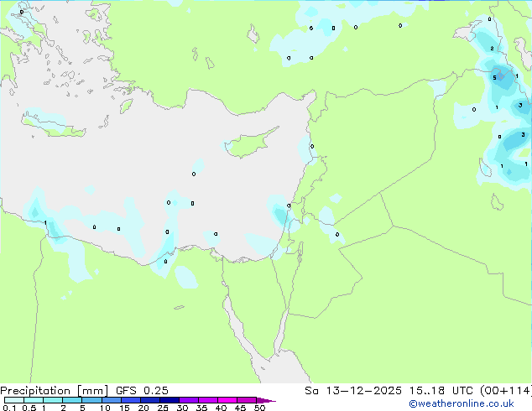Click the 1–2 mm legend swatch

coord(53,400)
